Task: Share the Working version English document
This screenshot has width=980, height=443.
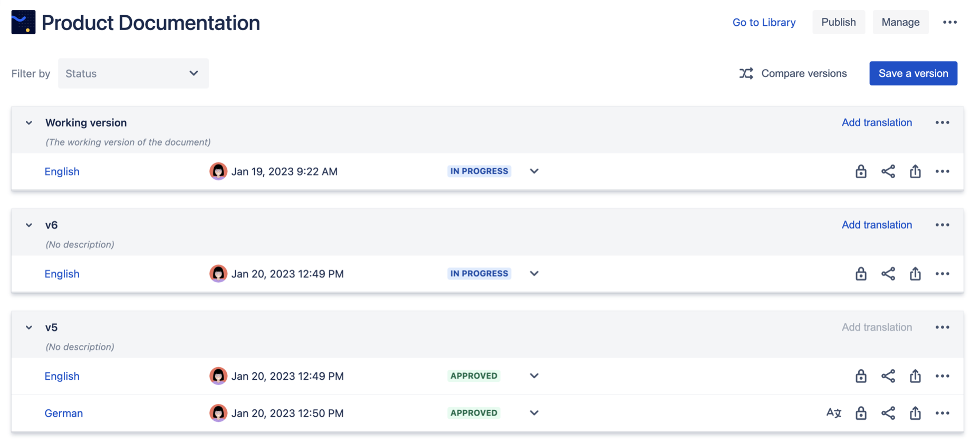Action: 888,171
